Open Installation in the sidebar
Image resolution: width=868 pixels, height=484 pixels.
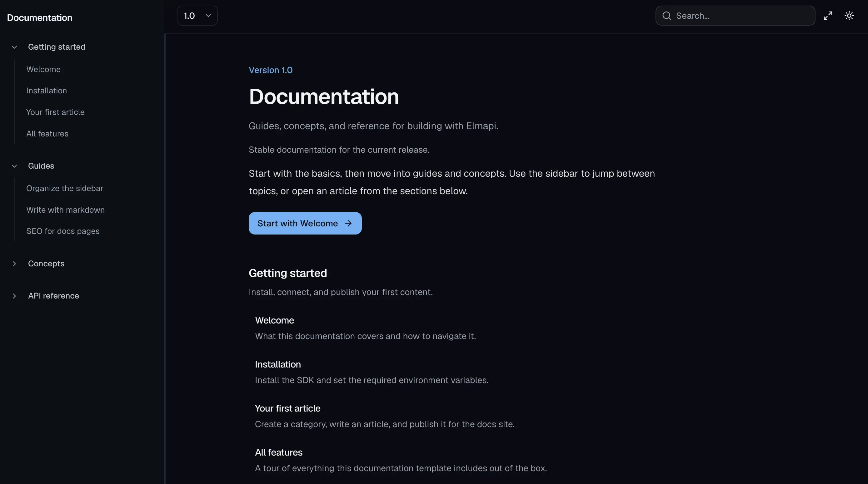pos(47,91)
